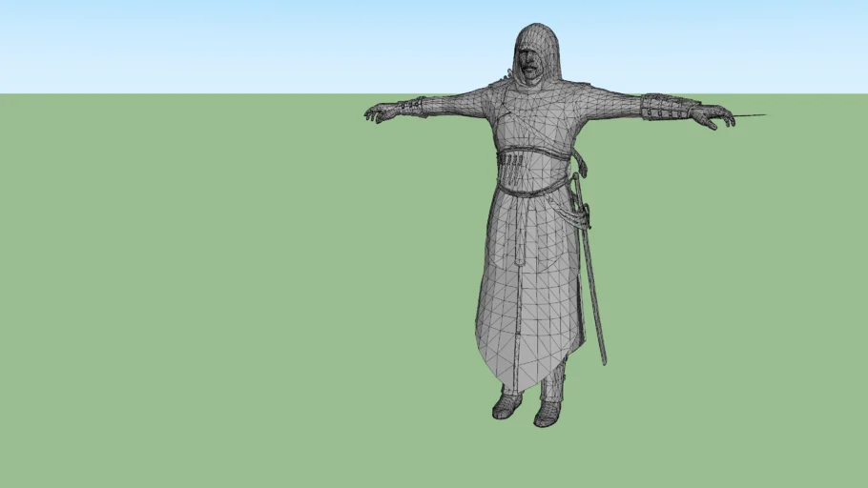Image resolution: width=868 pixels, height=488 pixels.
Task: Select the boot on the screen's right side
Action: pos(548,413)
